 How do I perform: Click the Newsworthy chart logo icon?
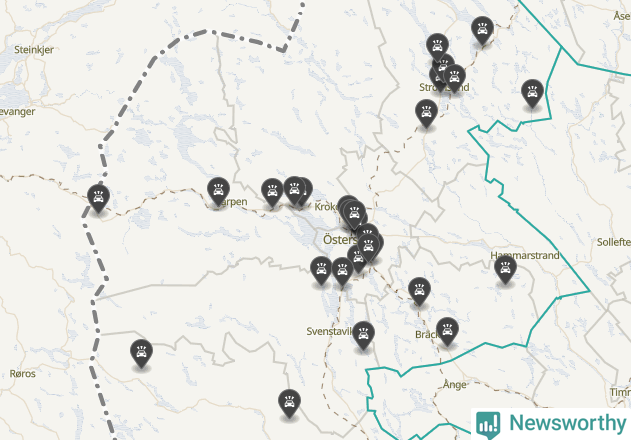tap(488, 424)
